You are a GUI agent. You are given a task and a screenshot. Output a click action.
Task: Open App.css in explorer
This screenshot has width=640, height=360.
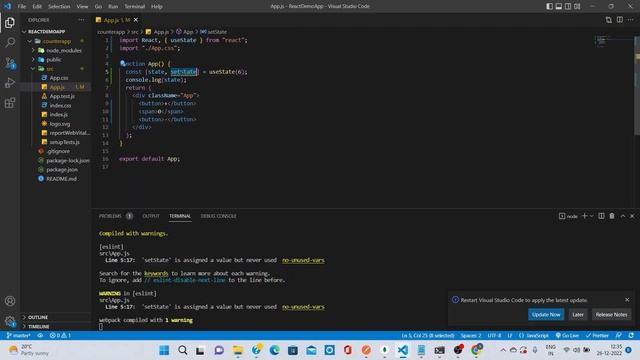pyautogui.click(x=59, y=78)
